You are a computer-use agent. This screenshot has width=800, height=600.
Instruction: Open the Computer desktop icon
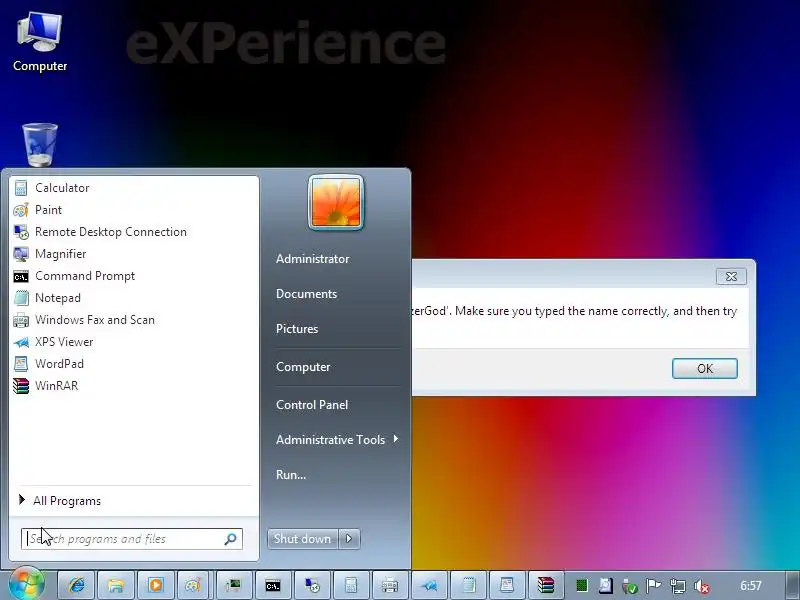pos(40,42)
